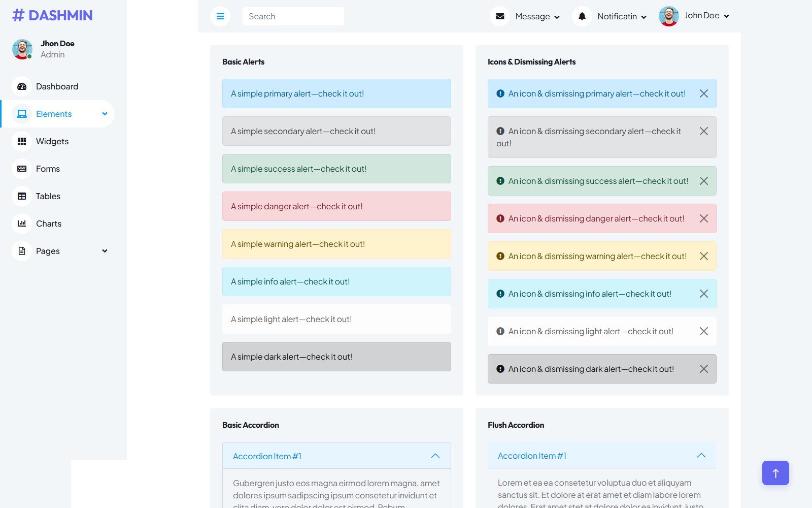Click 'A simple warning alert' text
The image size is (812, 508).
(x=298, y=244)
